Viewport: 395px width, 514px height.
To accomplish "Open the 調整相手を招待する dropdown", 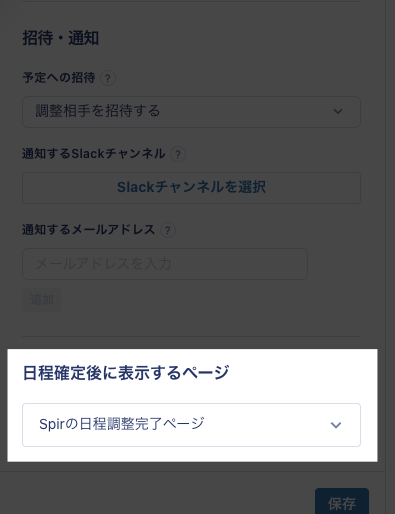I will (x=191, y=112).
